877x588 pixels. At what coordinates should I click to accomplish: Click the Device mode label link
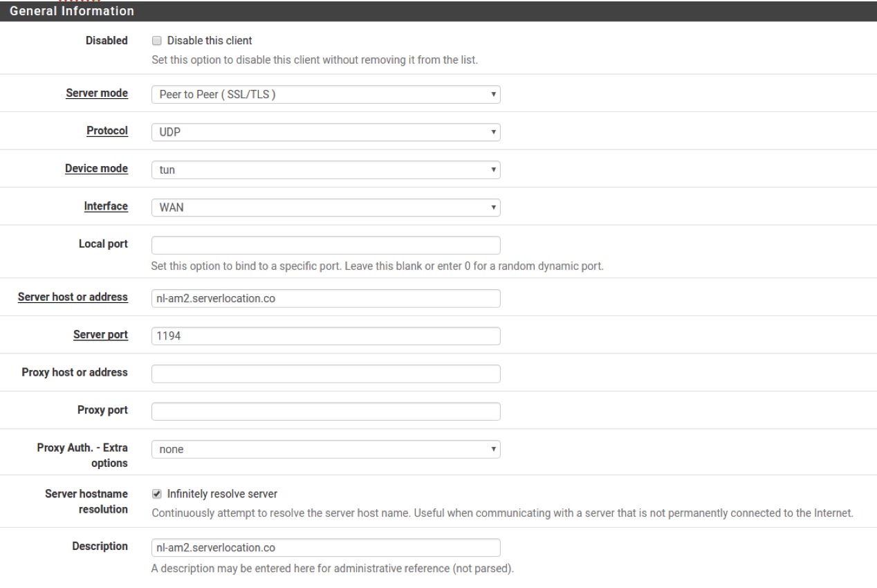(97, 168)
